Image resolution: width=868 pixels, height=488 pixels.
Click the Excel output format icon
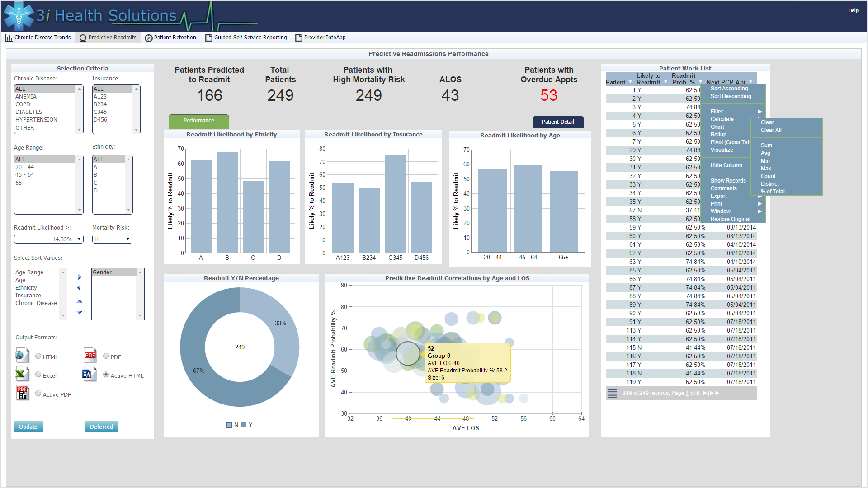click(x=21, y=374)
